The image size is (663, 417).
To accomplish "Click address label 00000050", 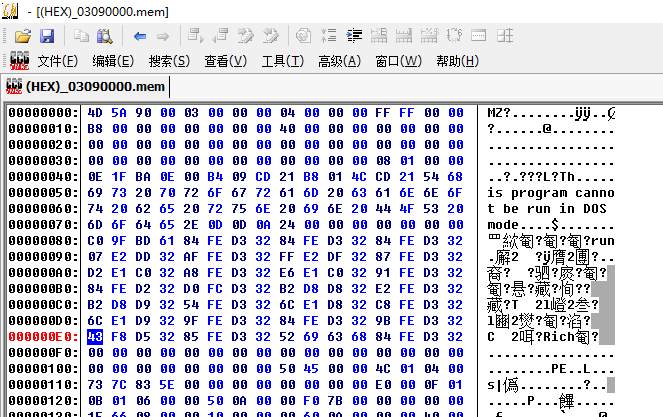I will [x=44, y=193].
